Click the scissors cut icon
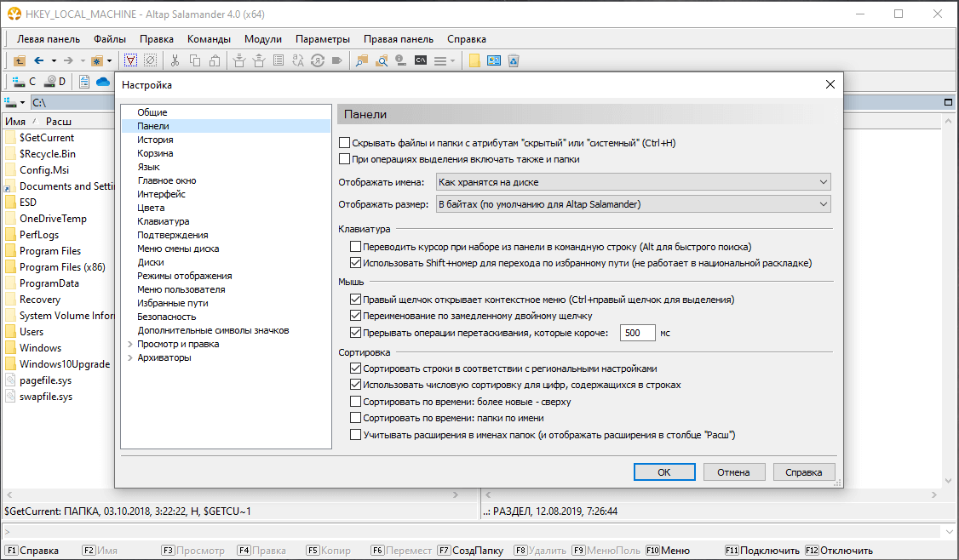Image resolution: width=959 pixels, height=560 pixels. click(x=175, y=60)
